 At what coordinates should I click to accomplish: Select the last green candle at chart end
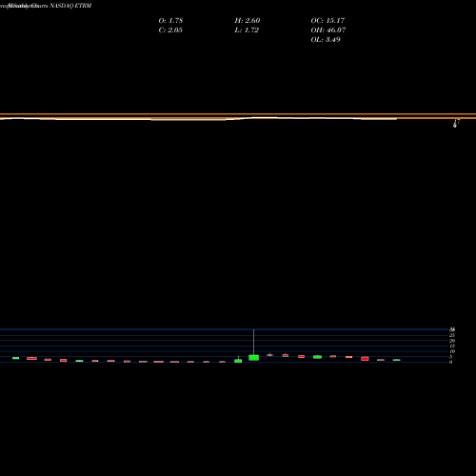(x=397, y=360)
